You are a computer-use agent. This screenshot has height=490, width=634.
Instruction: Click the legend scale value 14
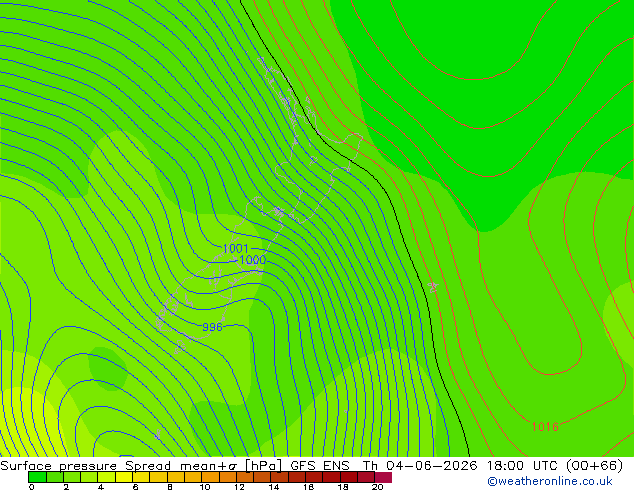point(274,487)
